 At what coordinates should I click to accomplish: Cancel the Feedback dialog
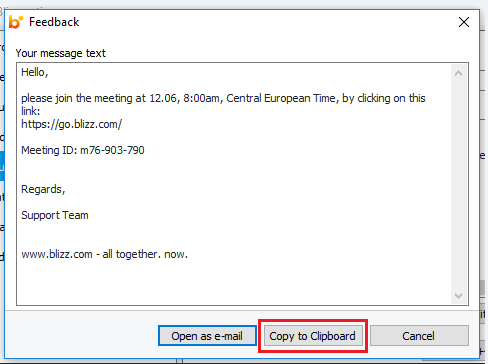[419, 336]
